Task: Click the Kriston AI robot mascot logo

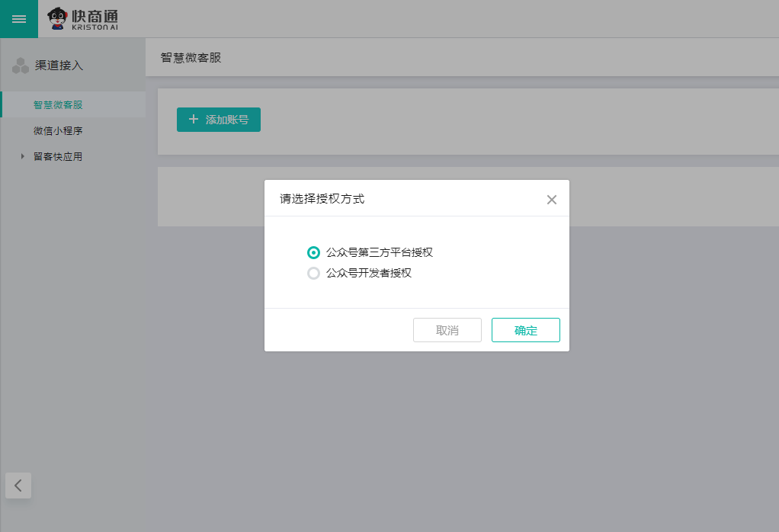Action: [x=59, y=18]
